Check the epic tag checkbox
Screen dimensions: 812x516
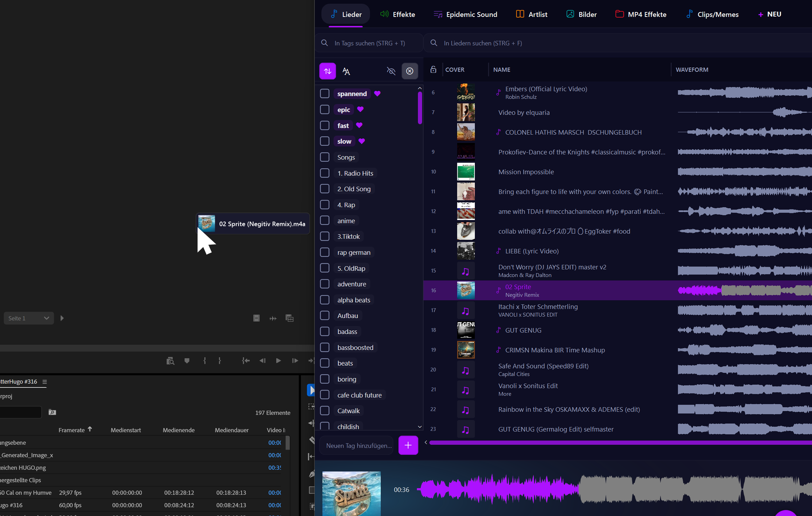[324, 109]
